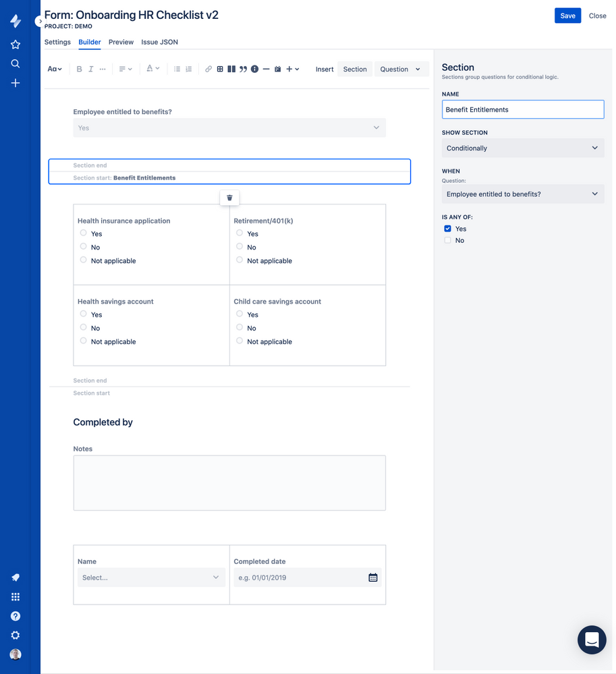Viewport: 616px width, 674px height.
Task: Insert a horizontal divider rule
Action: point(266,69)
